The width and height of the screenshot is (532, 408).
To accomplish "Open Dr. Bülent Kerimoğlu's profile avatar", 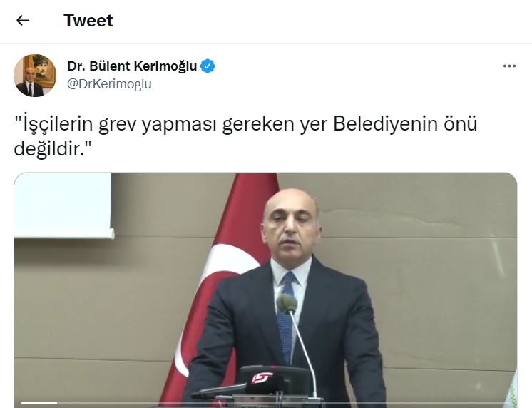I will tap(35, 76).
